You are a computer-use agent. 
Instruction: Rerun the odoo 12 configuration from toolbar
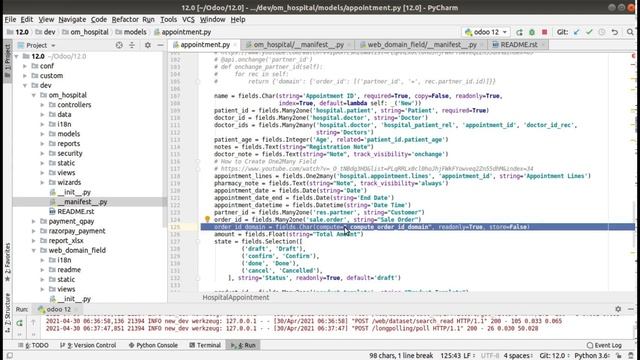519,32
